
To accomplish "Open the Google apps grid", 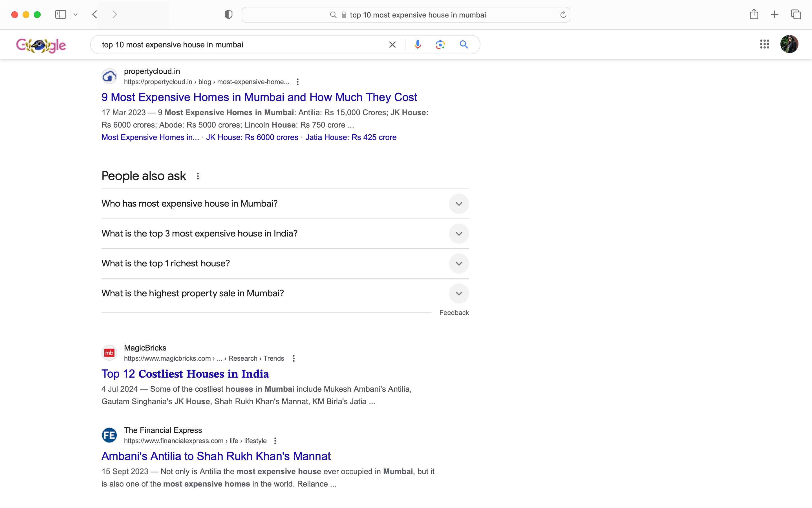I will coord(764,44).
